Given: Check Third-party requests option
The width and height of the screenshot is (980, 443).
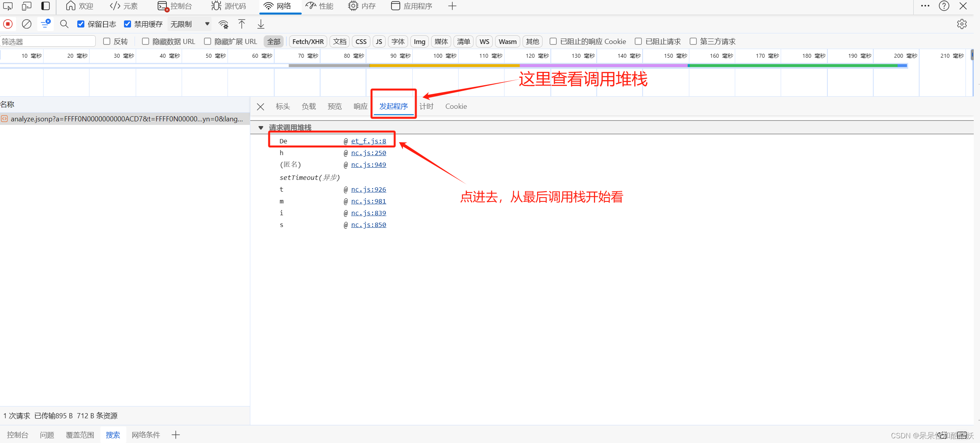Looking at the screenshot, I should tap(693, 41).
